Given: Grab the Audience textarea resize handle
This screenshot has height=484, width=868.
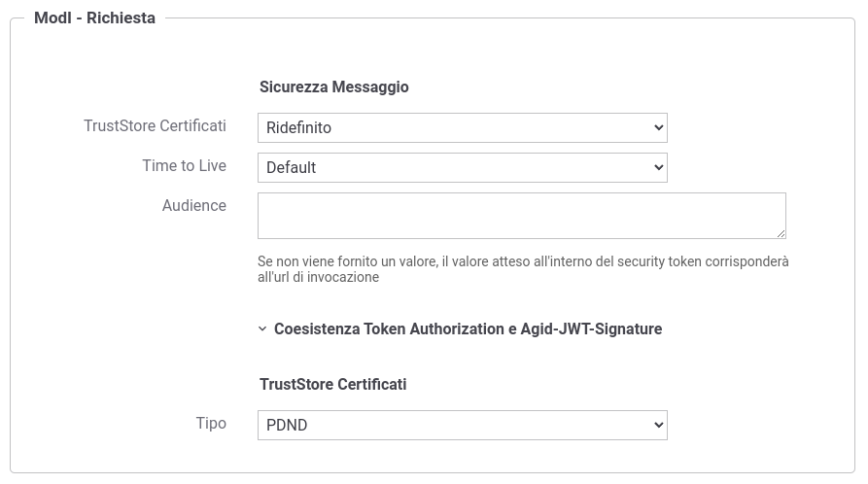Looking at the screenshot, I should [x=781, y=233].
